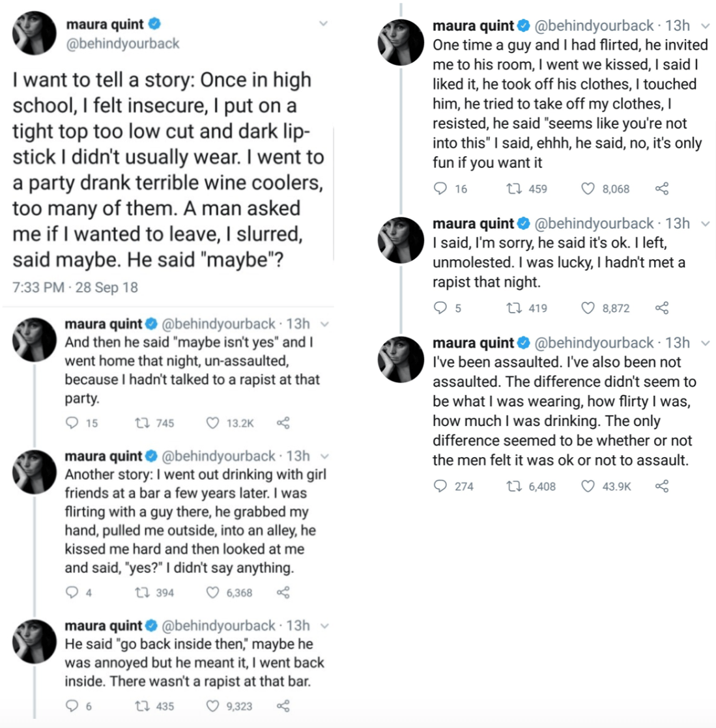Retweet the tweet with 394 retweets
The height and width of the screenshot is (728, 716).
[141, 593]
